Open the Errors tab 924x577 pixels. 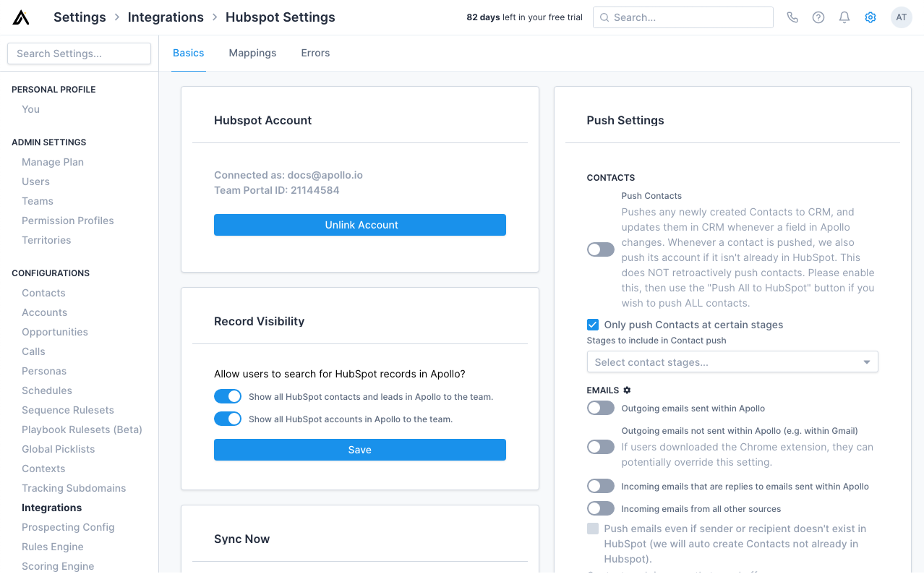pyautogui.click(x=315, y=53)
